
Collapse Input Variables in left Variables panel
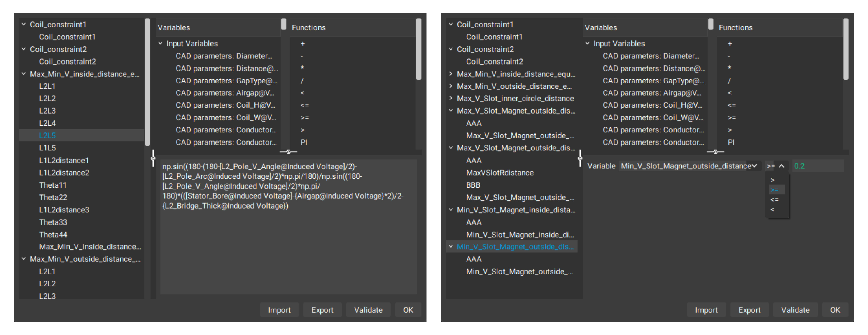[160, 43]
